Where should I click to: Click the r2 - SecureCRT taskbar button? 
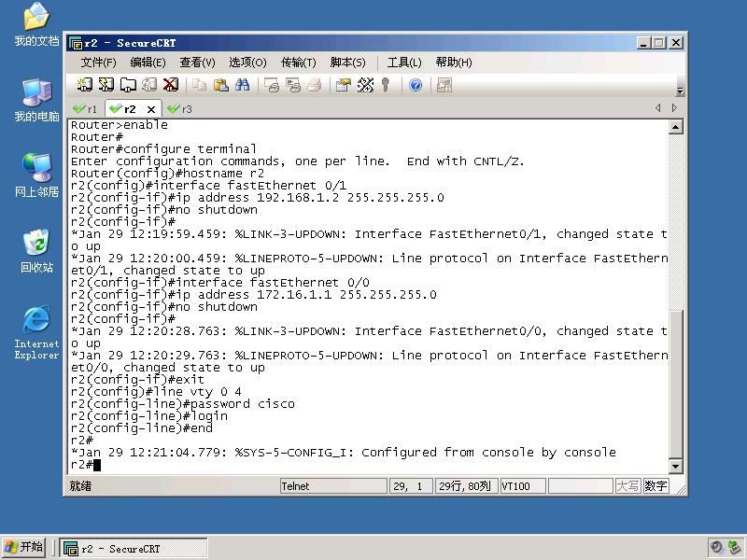(134, 548)
